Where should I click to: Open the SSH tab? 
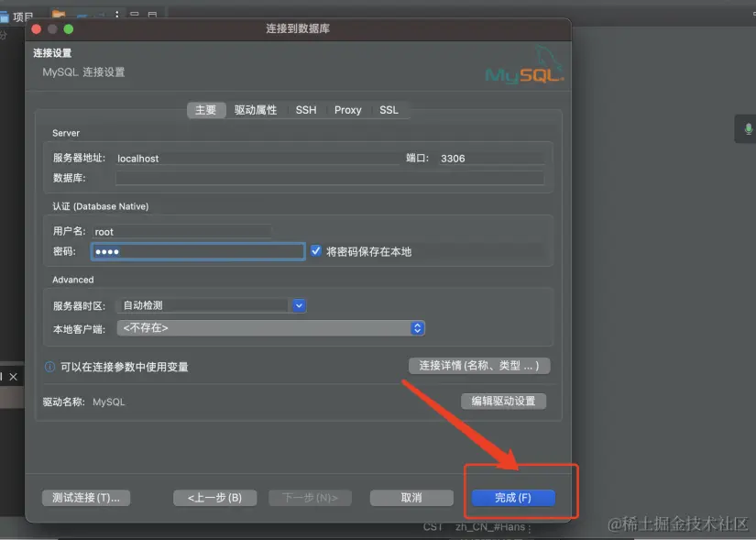pos(306,110)
